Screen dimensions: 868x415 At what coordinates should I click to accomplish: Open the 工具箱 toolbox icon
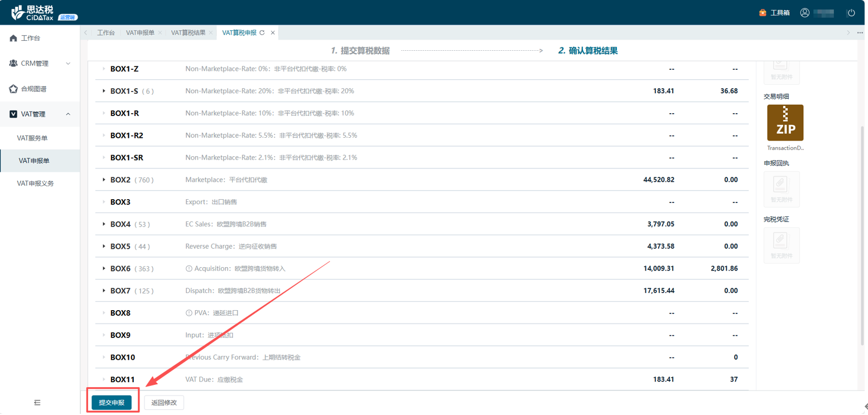point(763,13)
